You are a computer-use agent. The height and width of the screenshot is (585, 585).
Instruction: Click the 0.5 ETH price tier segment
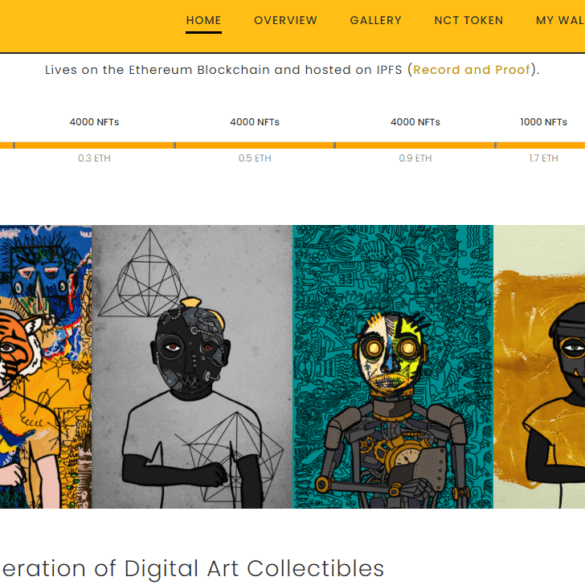[255, 145]
